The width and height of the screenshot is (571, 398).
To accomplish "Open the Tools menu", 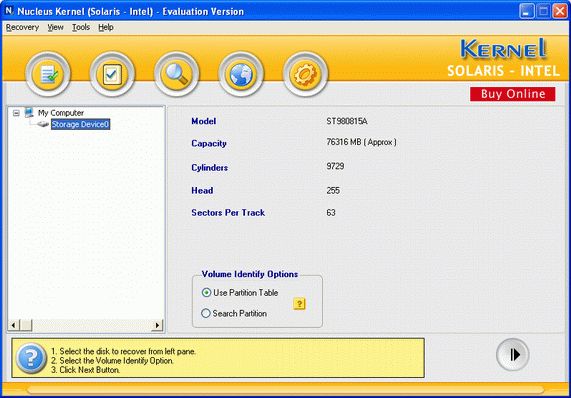I will [81, 27].
